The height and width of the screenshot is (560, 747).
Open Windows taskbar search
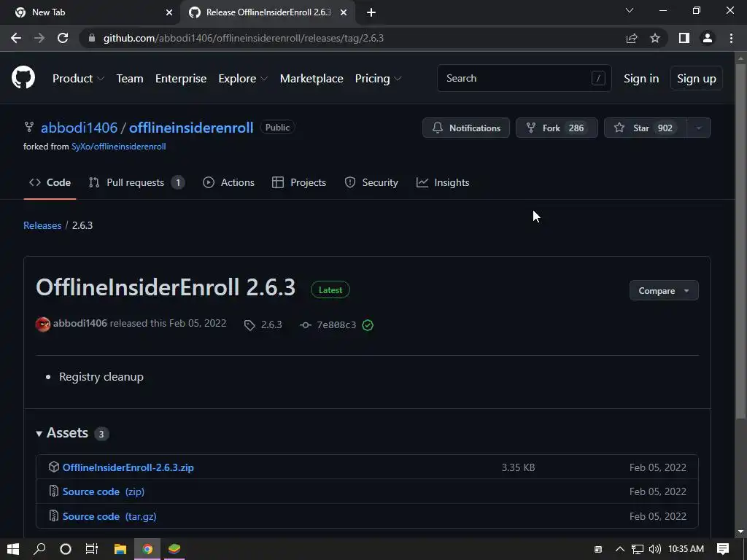coord(39,549)
